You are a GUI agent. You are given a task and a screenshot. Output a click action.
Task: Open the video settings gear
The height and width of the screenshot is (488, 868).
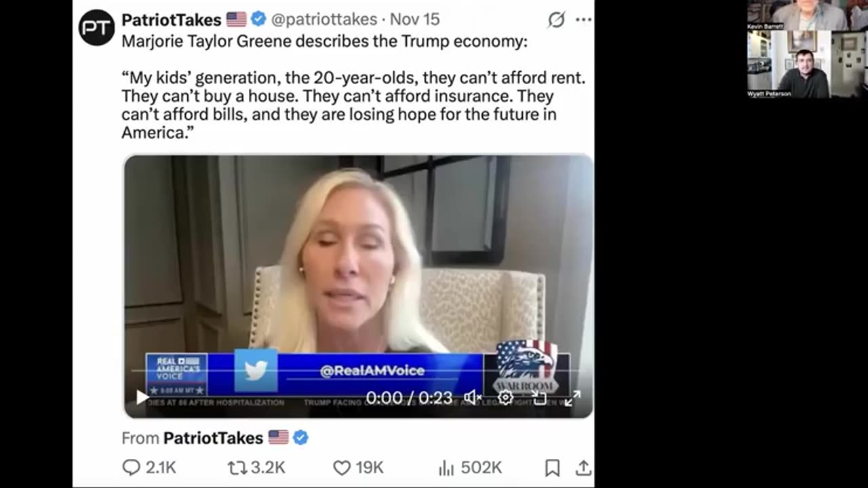505,397
